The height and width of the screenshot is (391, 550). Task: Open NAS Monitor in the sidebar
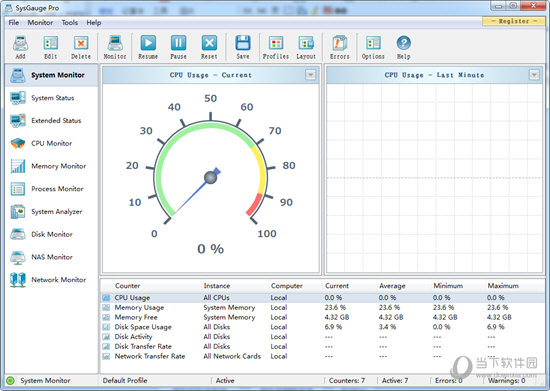52,257
